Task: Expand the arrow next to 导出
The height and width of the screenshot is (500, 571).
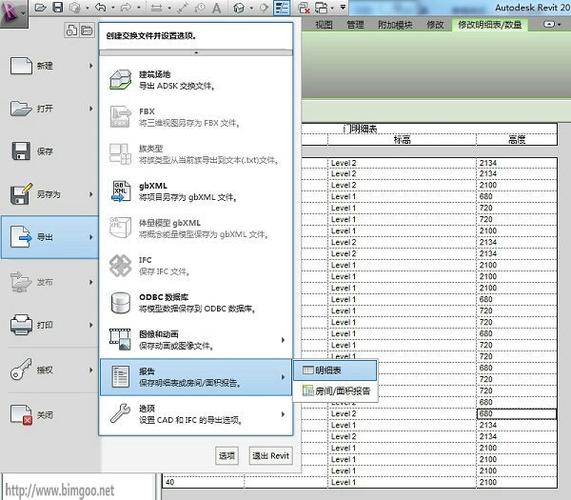Action: (x=91, y=237)
